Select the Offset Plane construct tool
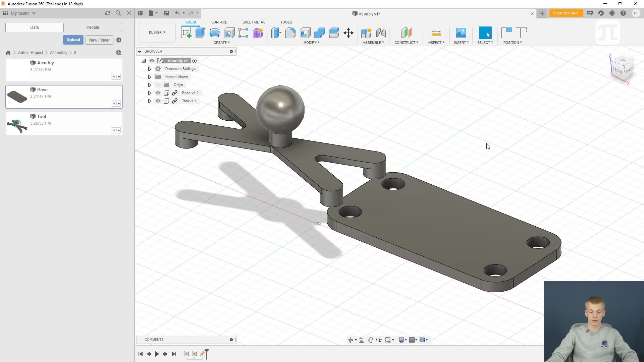The image size is (644, 362). 406,33
